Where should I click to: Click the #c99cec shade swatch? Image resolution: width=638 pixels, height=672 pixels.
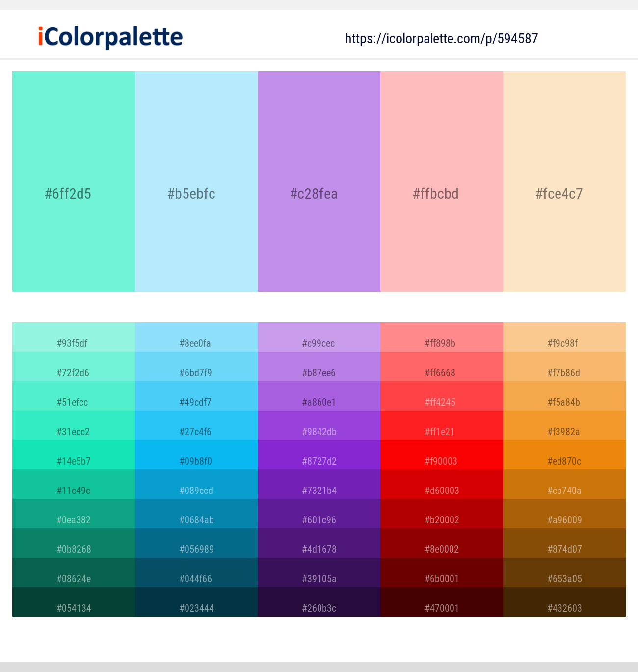point(319,343)
